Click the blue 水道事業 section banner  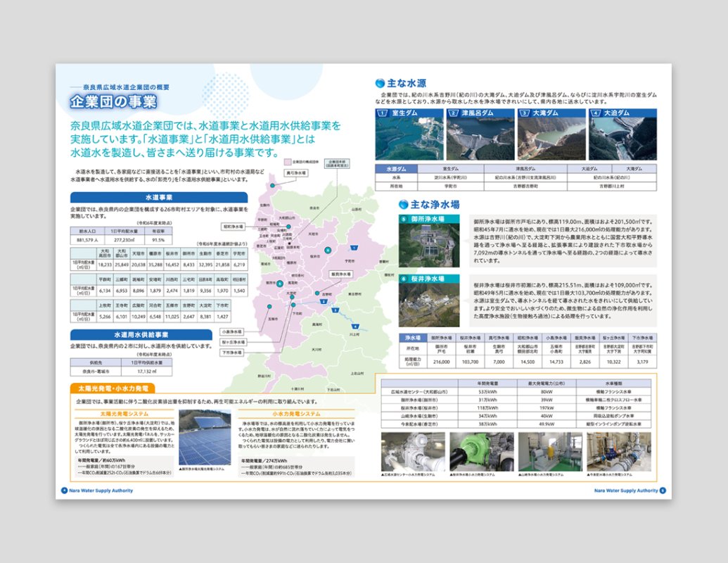pos(159,198)
